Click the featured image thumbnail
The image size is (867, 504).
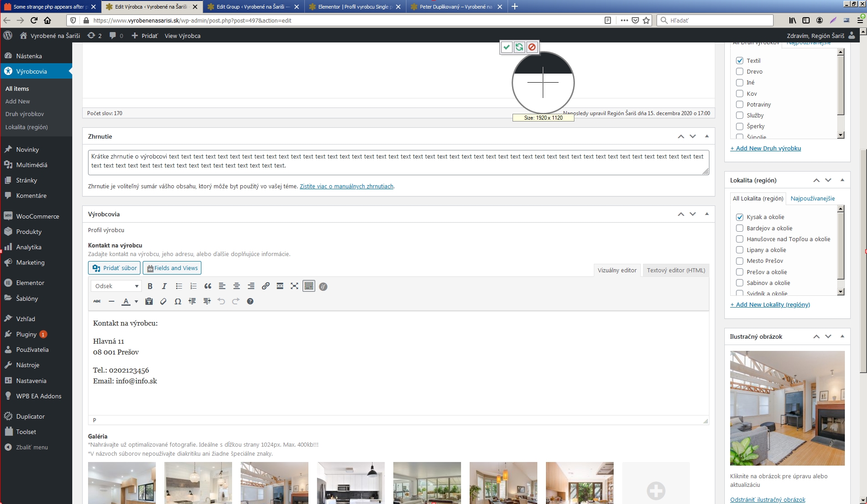tap(787, 408)
